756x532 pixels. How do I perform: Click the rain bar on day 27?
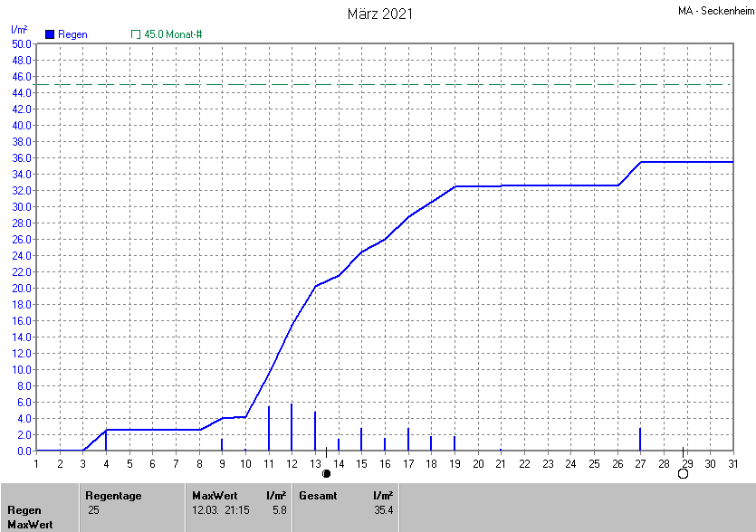(640, 440)
